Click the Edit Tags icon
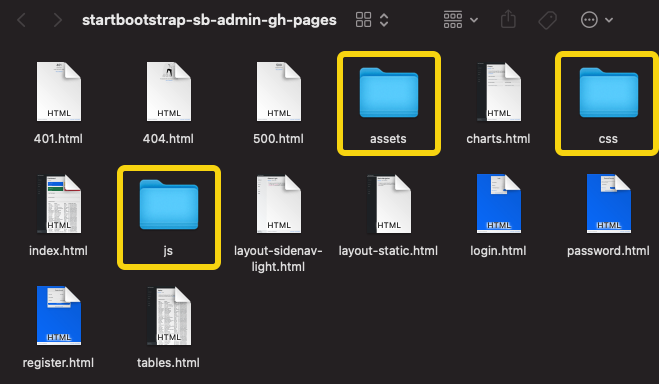The image size is (659, 384). [x=548, y=20]
